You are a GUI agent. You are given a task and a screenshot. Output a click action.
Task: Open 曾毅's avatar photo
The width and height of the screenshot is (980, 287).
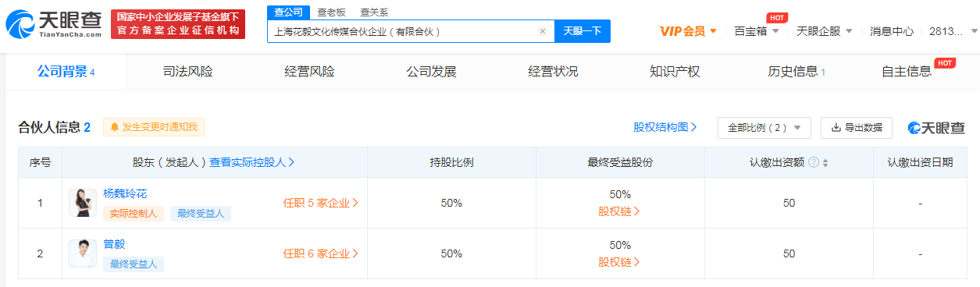(x=83, y=253)
